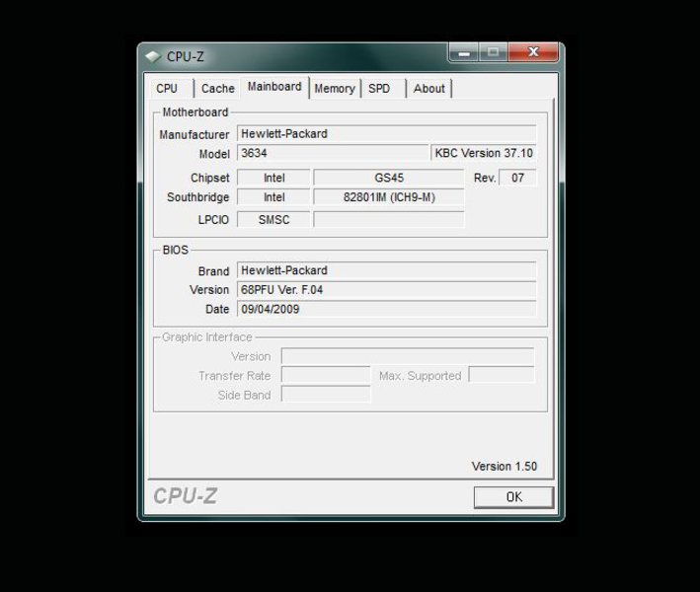Close the CPU-Z window
700x592 pixels.
pyautogui.click(x=533, y=52)
